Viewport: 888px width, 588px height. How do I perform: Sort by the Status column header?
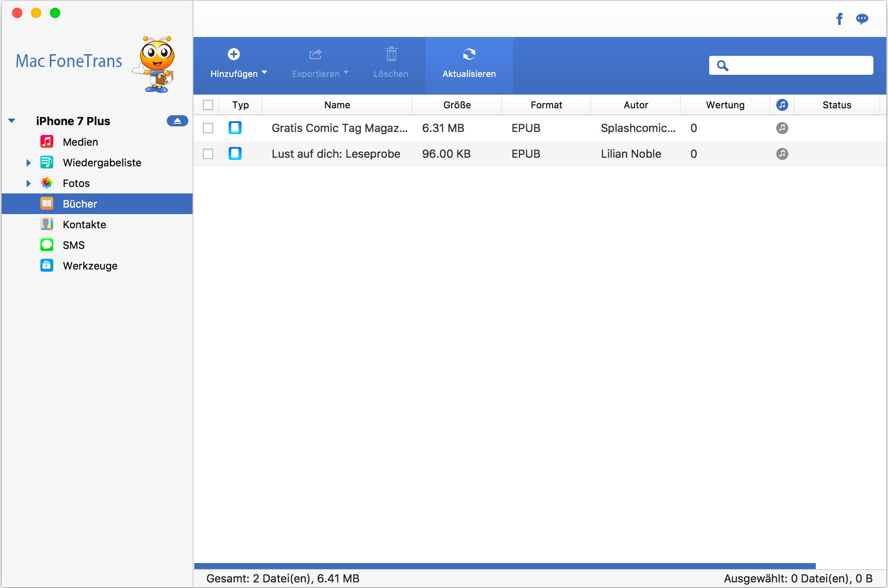click(x=836, y=105)
